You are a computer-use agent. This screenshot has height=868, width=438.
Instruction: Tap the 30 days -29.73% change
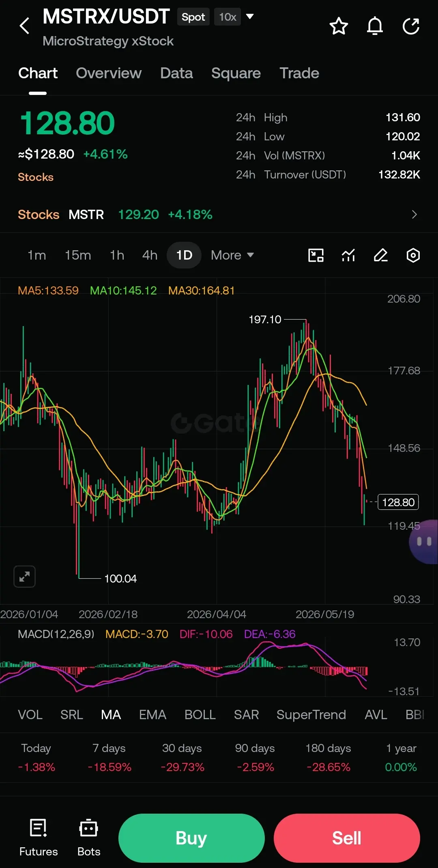(182, 757)
